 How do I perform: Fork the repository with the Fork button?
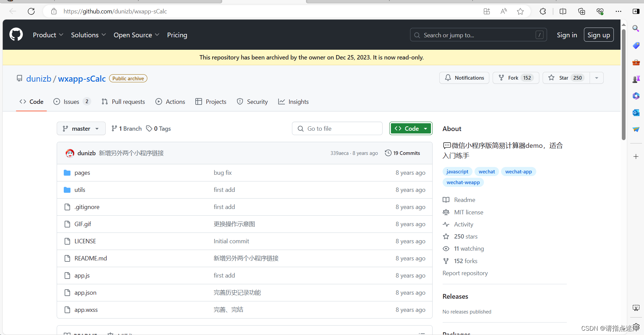[x=516, y=78]
